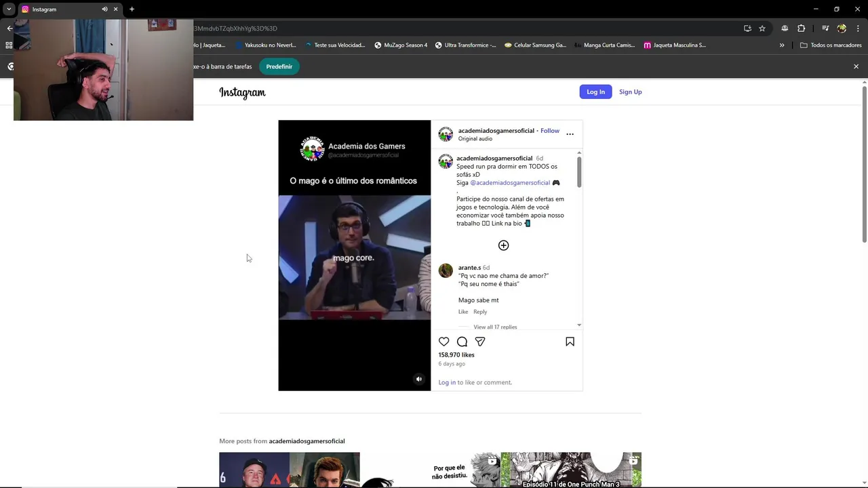Open the Chrome three-dot menu

point(857,28)
